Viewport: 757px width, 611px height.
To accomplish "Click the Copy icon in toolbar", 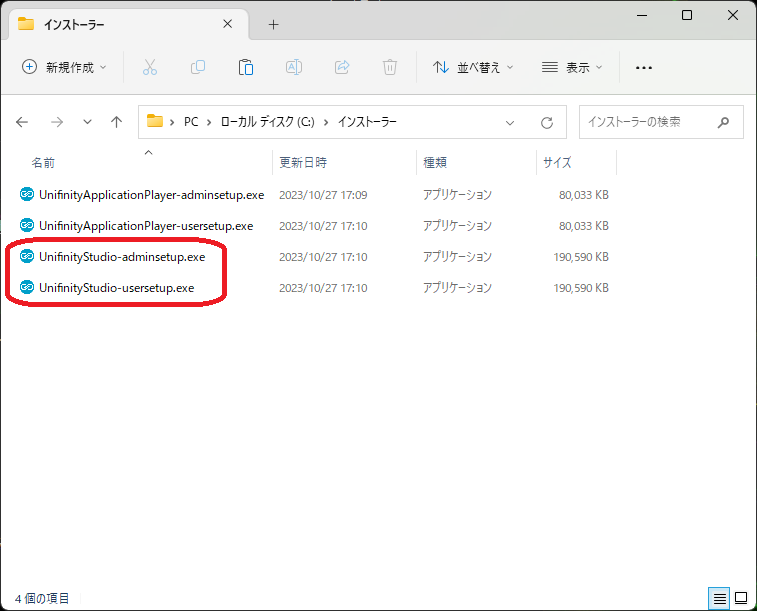I will coord(198,67).
